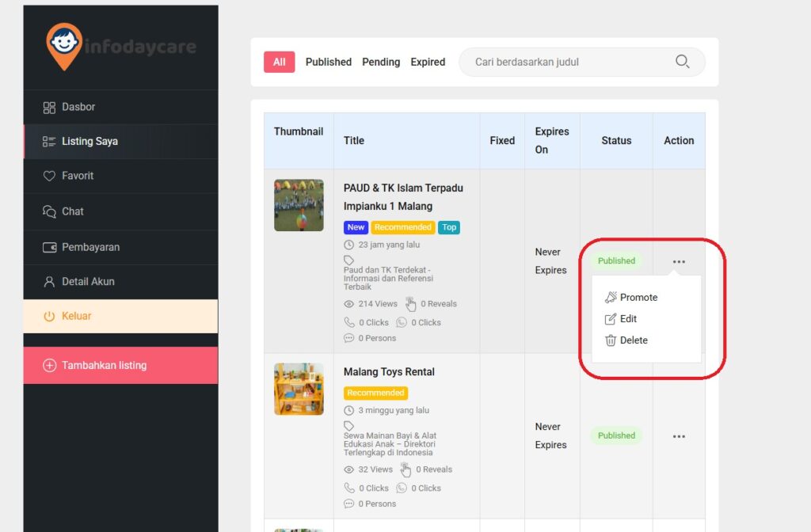Click Keluar to log out
This screenshot has height=532, width=811.
point(76,316)
